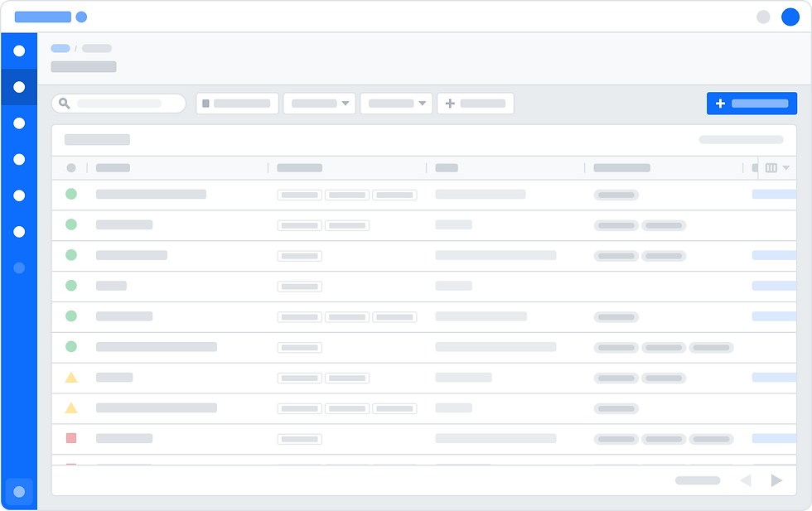Select the green status indicator on first row
The height and width of the screenshot is (511, 812).
[x=70, y=195]
